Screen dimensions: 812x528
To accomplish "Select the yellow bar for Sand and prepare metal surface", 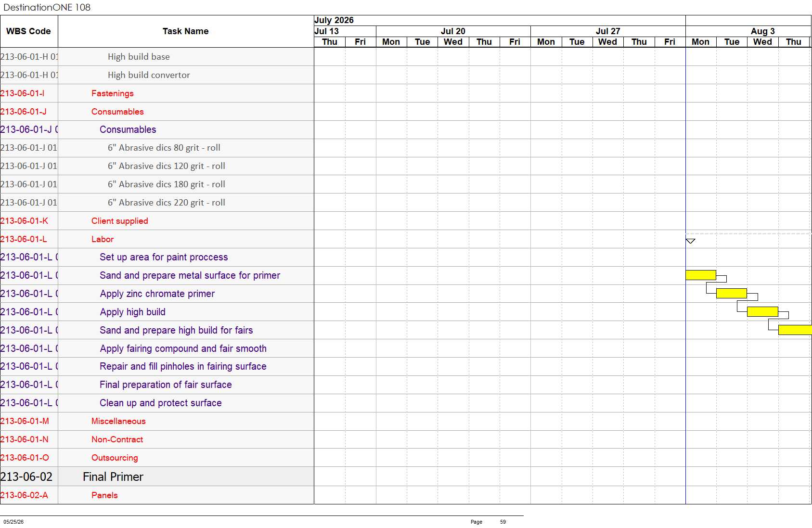I will [x=701, y=275].
